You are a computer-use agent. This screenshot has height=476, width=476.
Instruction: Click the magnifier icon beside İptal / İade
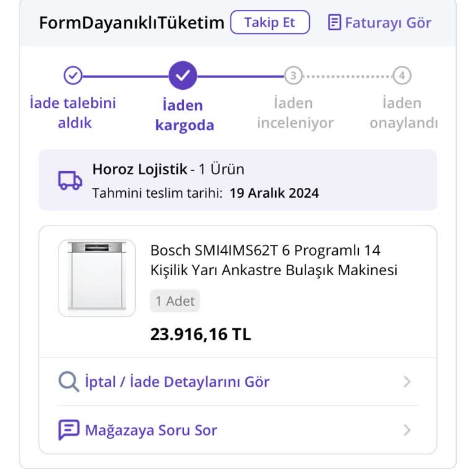(x=69, y=382)
